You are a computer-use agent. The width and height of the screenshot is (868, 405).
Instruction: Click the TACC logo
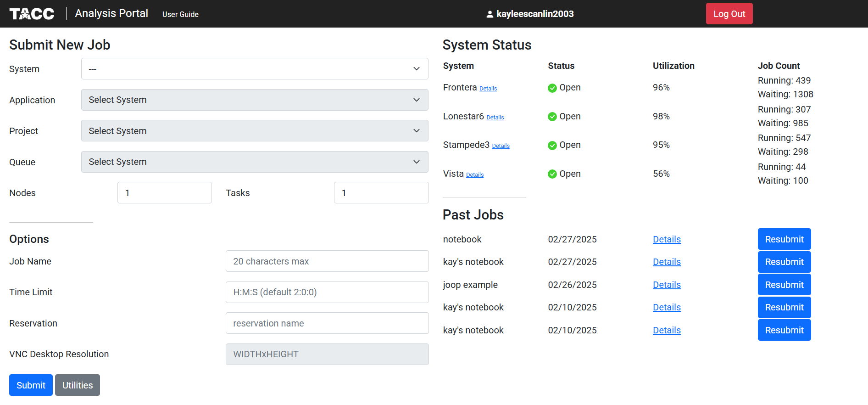pyautogui.click(x=32, y=14)
